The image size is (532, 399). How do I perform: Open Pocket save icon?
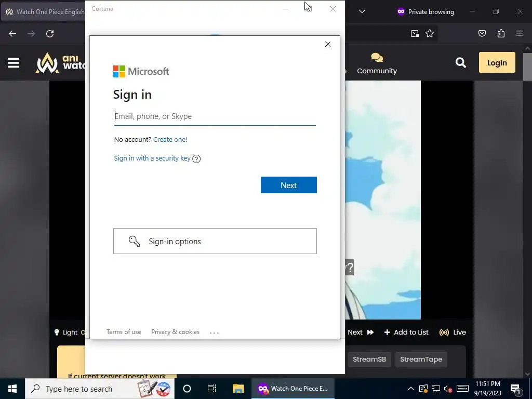482,33
